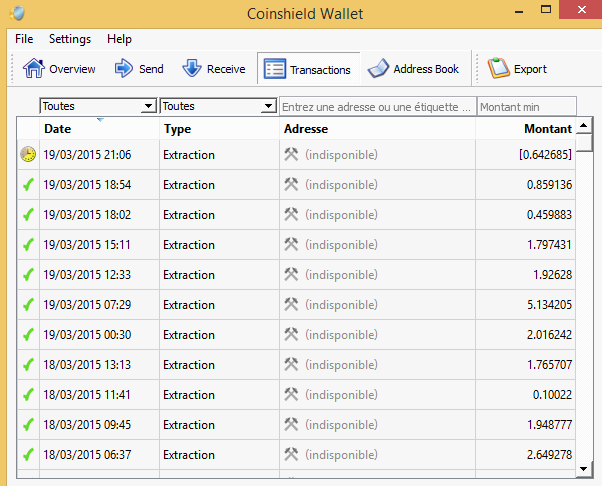Select amount 0.10022
This screenshot has width=602, height=486.
[552, 394]
